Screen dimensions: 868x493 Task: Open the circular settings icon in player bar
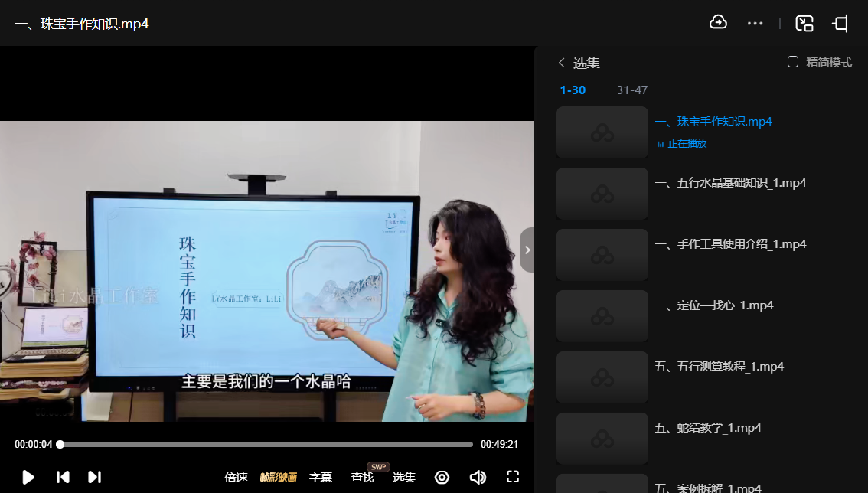(x=442, y=477)
